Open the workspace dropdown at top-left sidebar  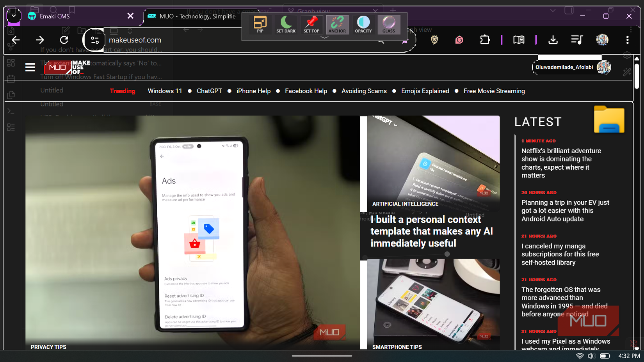point(13,16)
